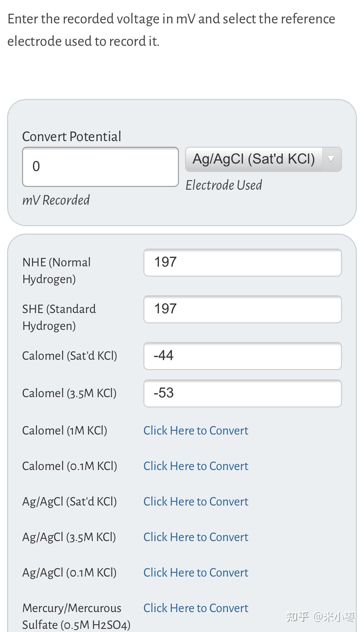Click convert link for Ag/AgCl (0.1M KCl)
This screenshot has width=364, height=632.
(196, 573)
